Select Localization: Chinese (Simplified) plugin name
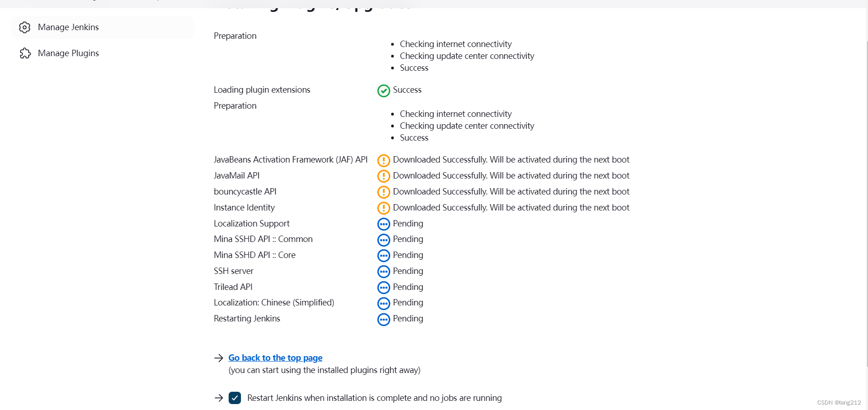The width and height of the screenshot is (868, 410). [274, 303]
